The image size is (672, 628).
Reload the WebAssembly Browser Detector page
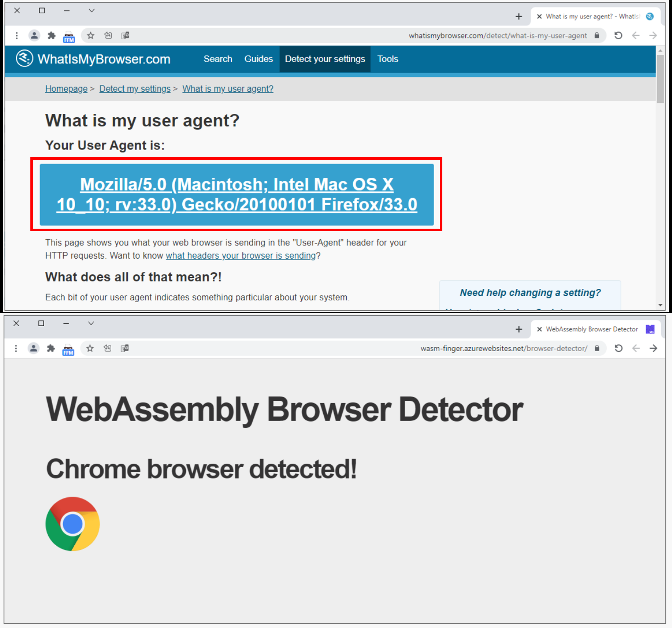click(618, 348)
